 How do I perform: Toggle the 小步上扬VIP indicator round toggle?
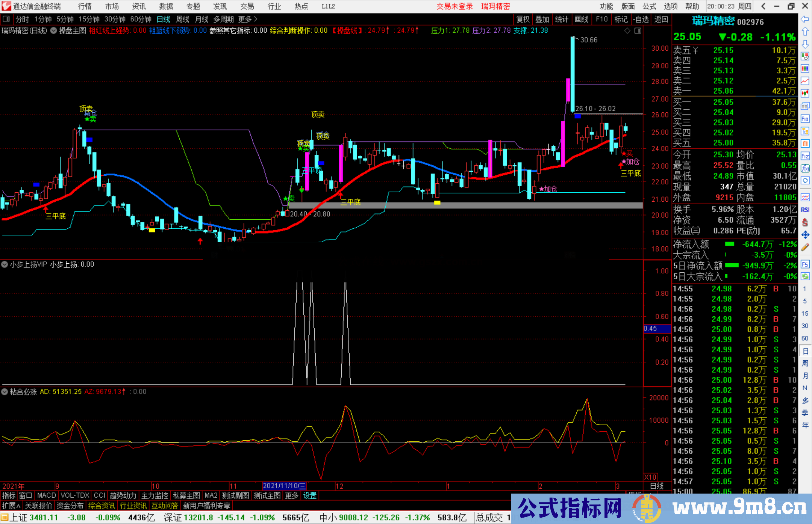(x=5, y=264)
